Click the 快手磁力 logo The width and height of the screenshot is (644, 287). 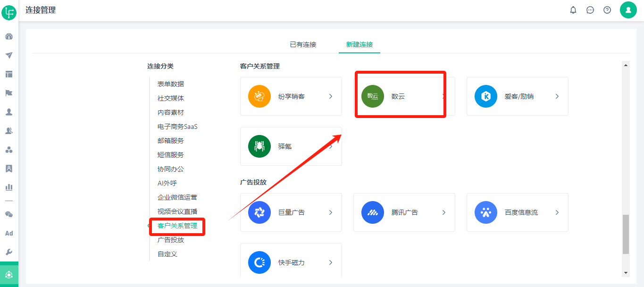(x=259, y=262)
